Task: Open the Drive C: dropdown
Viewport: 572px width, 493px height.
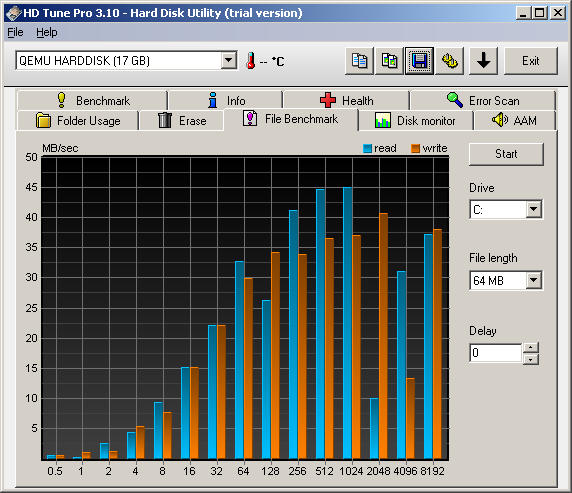Action: pos(534,209)
